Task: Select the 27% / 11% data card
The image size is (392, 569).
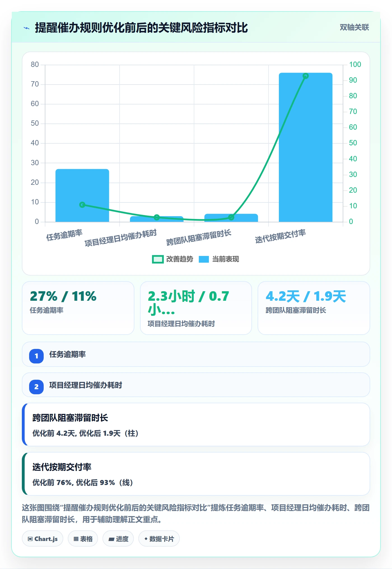Action: click(x=78, y=308)
